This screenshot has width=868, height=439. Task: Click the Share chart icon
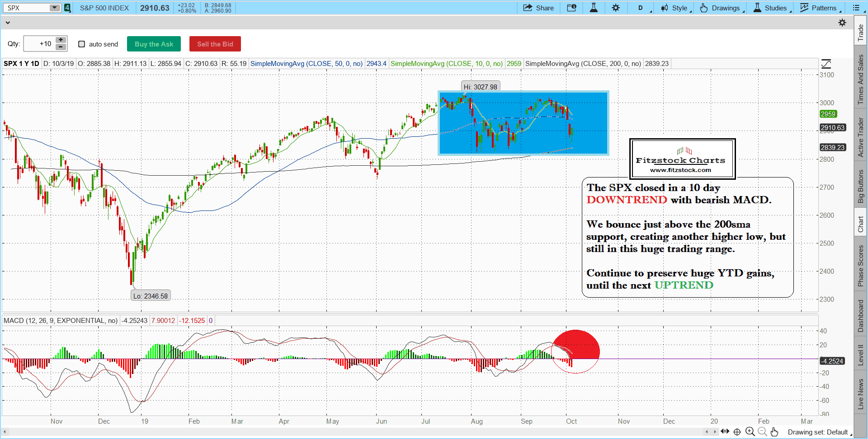tap(538, 8)
